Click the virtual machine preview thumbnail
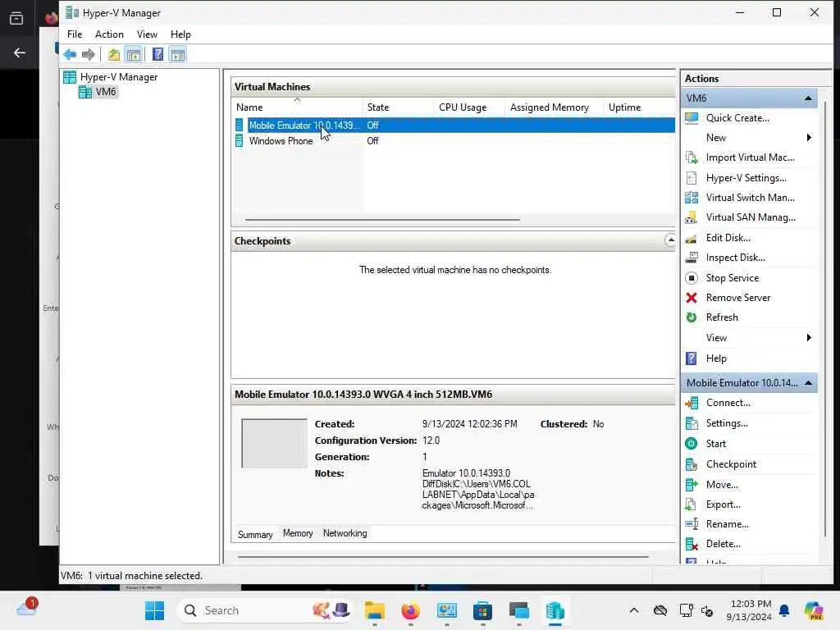The image size is (840, 630). pos(274,444)
